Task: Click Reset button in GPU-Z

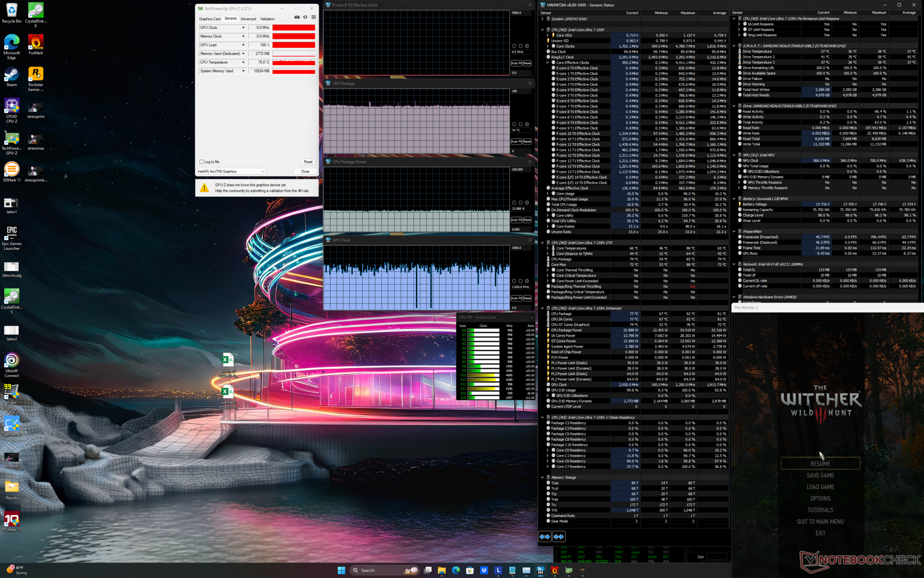Action: [308, 162]
